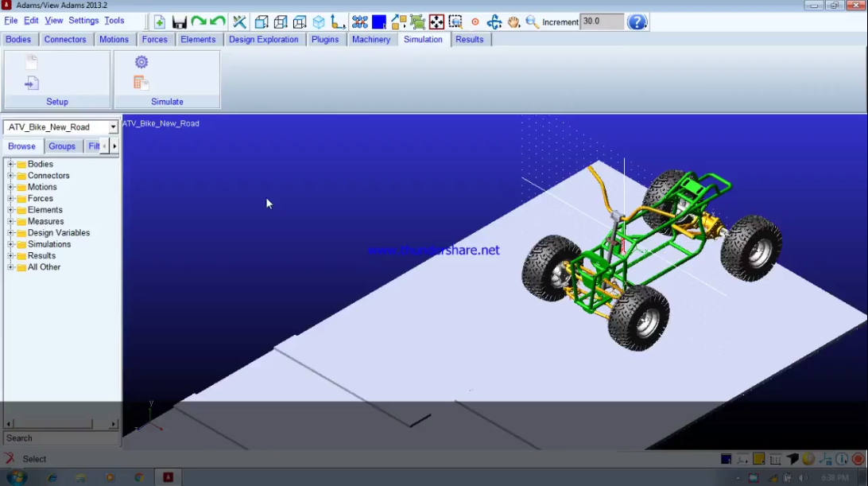The image size is (868, 486).
Task: Click the status bar yellow color swatch
Action: (x=758, y=459)
